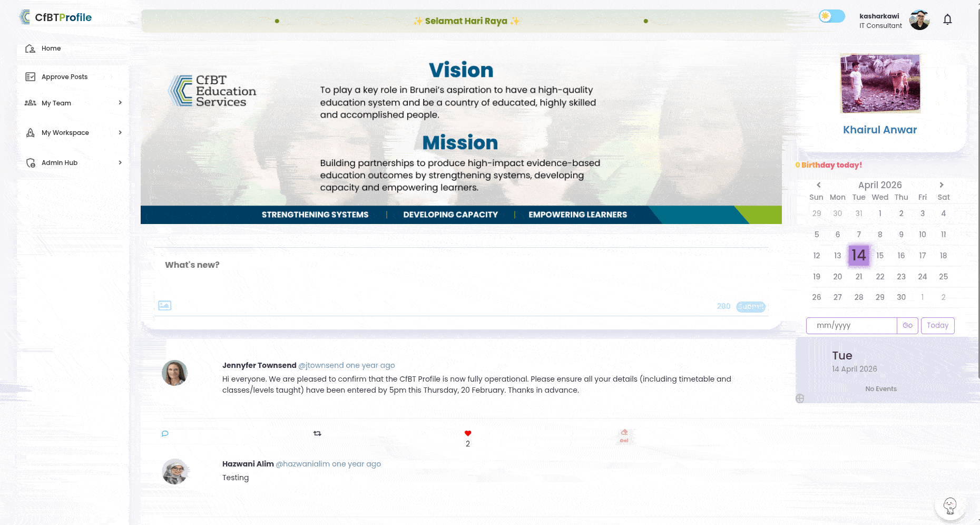This screenshot has width=980, height=525.
Task: Select the My Team people icon
Action: pyautogui.click(x=31, y=103)
